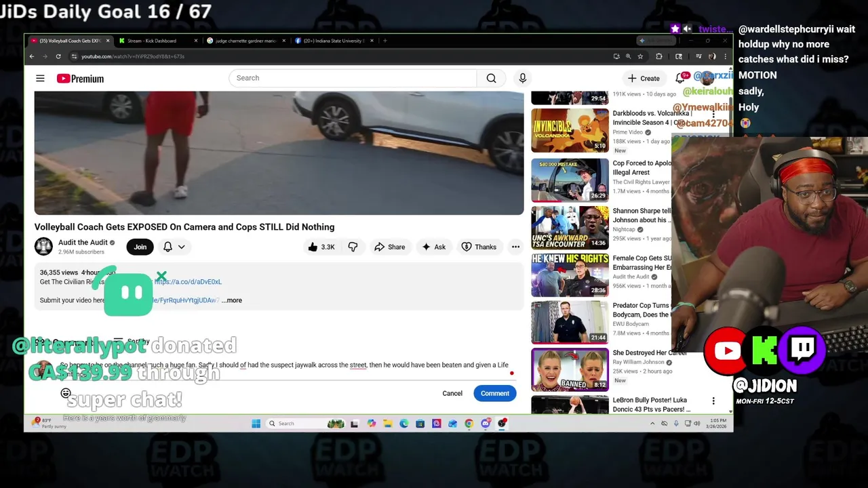Image resolution: width=868 pixels, height=488 pixels.
Task: Open options menu for Darkbloods video
Action: point(713,115)
